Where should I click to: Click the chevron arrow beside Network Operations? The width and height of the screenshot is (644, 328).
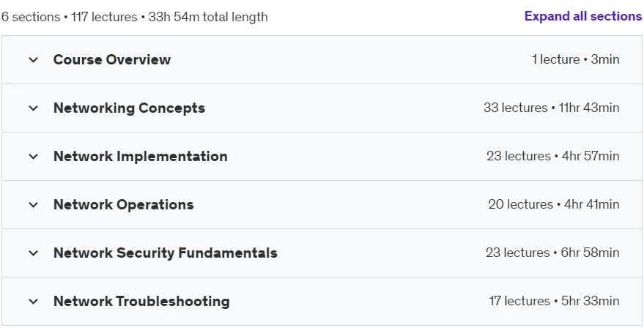point(33,205)
